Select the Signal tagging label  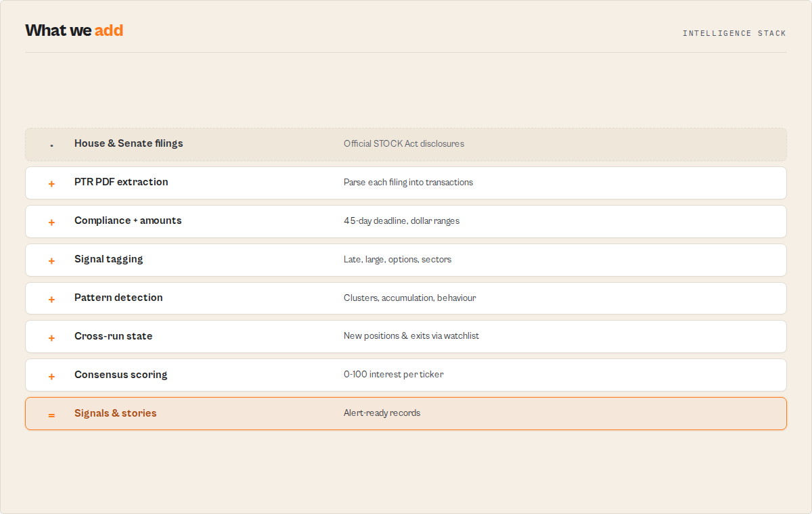[x=108, y=259]
